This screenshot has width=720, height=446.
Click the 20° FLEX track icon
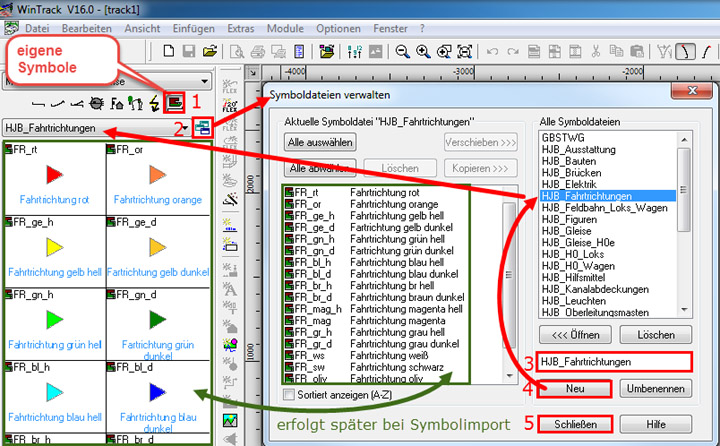[x=230, y=107]
